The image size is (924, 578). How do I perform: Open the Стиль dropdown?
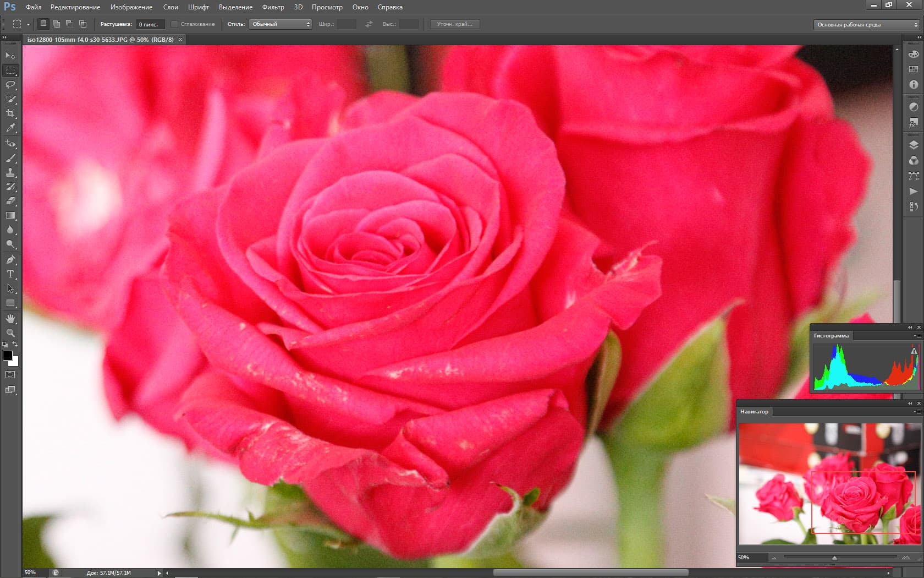(280, 24)
